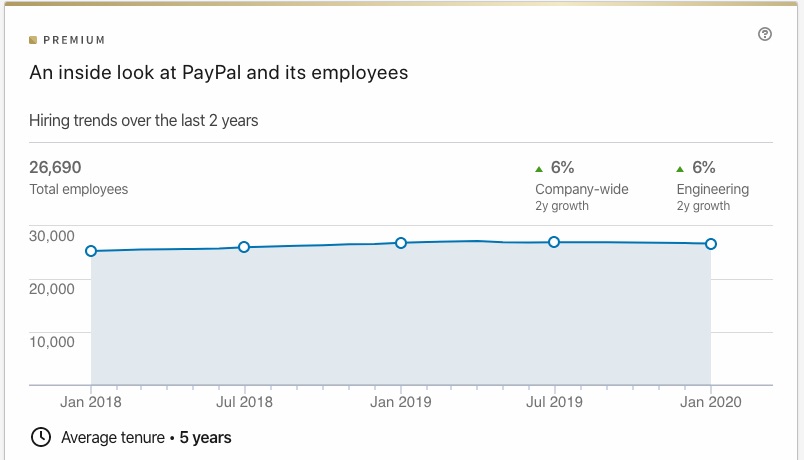The height and width of the screenshot is (460, 804).
Task: Select the Jan 2020 data point on chart
Action: pos(711,244)
